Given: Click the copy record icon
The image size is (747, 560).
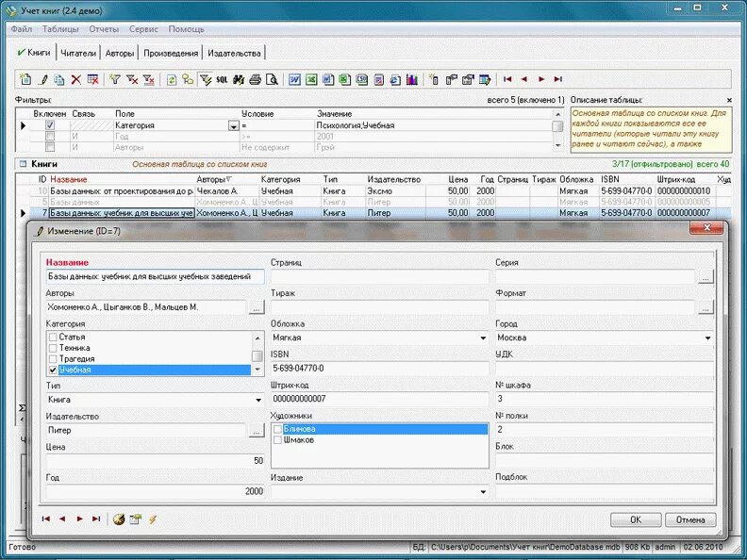Looking at the screenshot, I should (x=59, y=79).
